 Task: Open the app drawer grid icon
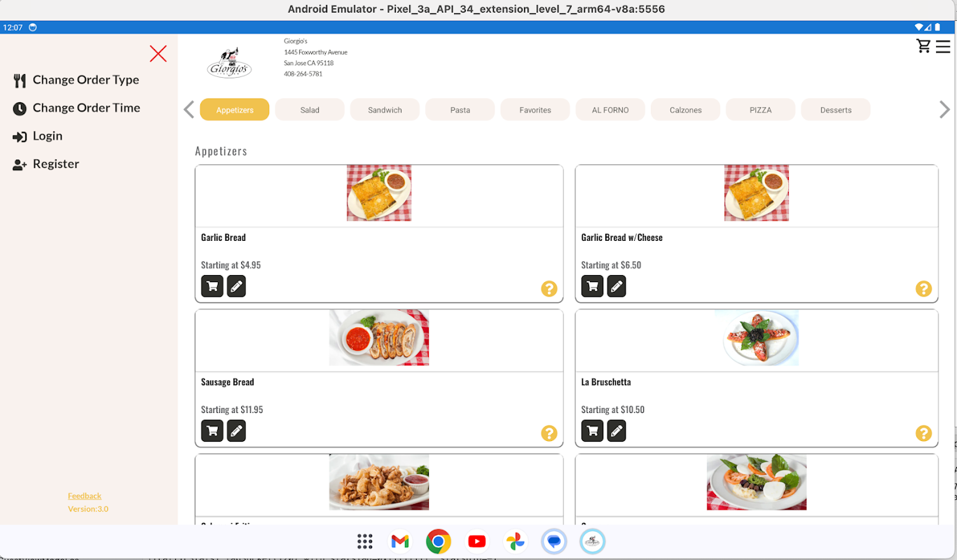coord(364,541)
